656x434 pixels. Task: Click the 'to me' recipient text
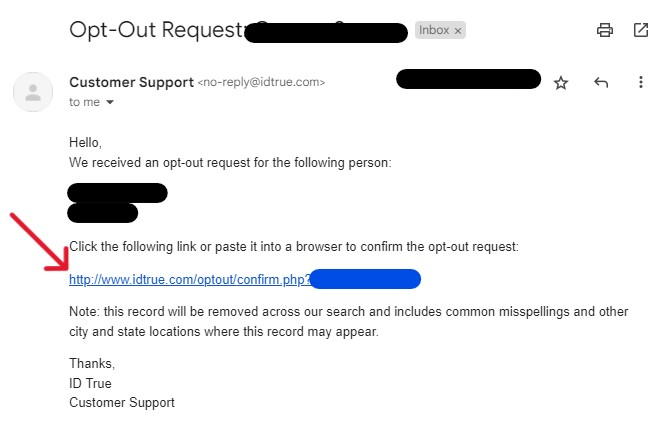point(84,102)
